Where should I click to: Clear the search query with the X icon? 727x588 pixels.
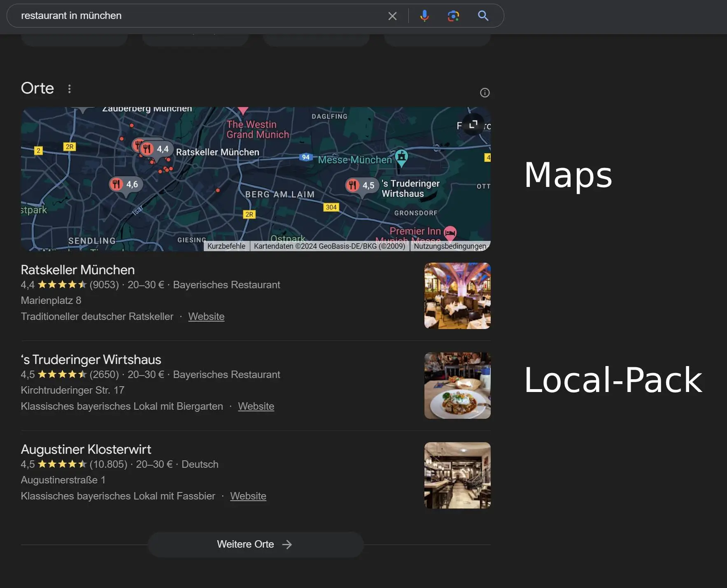point(392,16)
